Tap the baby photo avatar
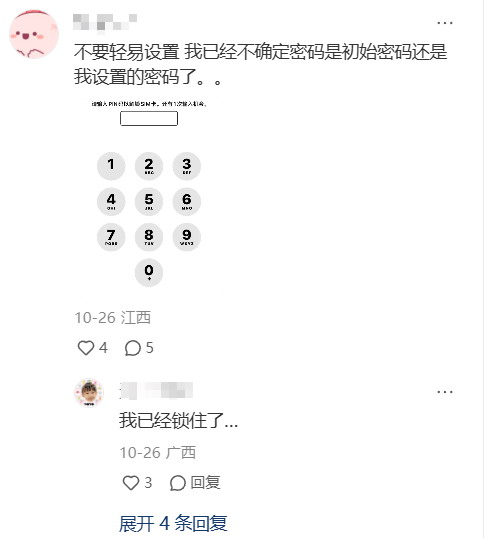 coord(89,393)
